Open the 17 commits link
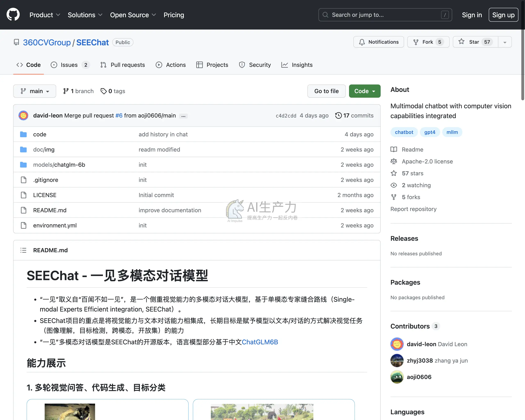This screenshot has width=525, height=420. pyautogui.click(x=354, y=115)
